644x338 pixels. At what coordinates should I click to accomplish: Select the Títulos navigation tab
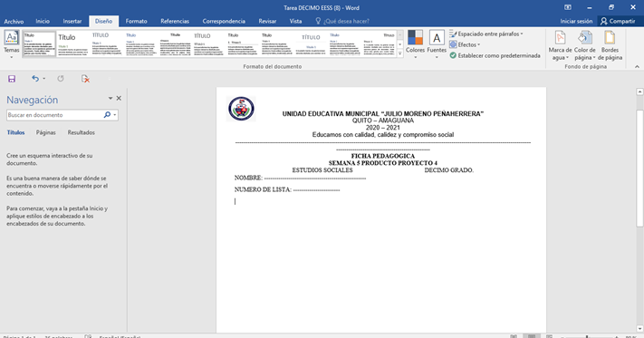point(15,132)
